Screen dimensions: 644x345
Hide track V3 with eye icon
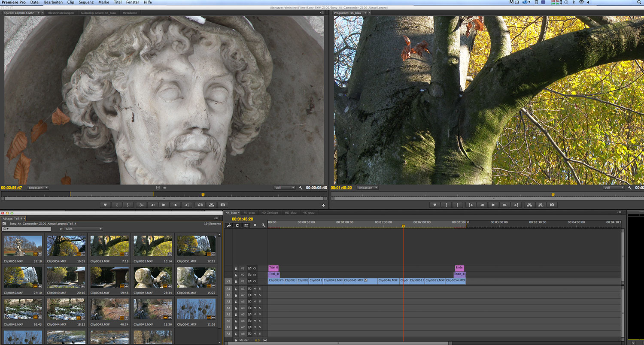(255, 268)
